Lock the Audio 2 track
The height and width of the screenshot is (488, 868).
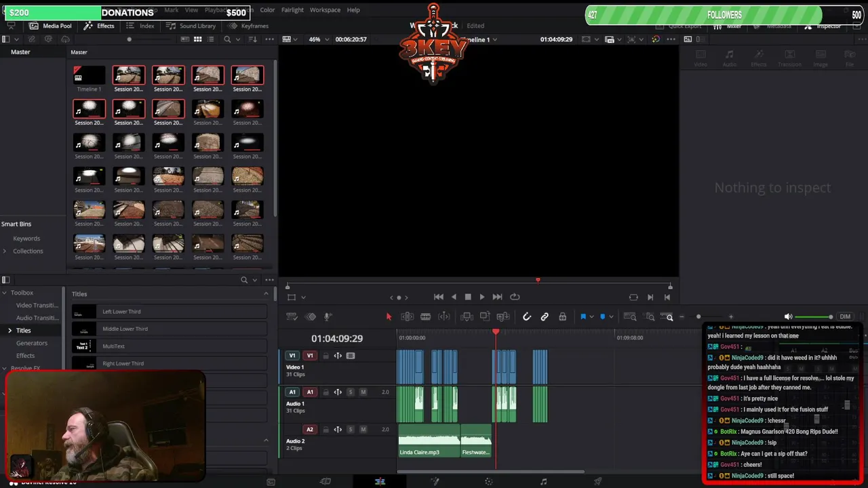pyautogui.click(x=325, y=429)
